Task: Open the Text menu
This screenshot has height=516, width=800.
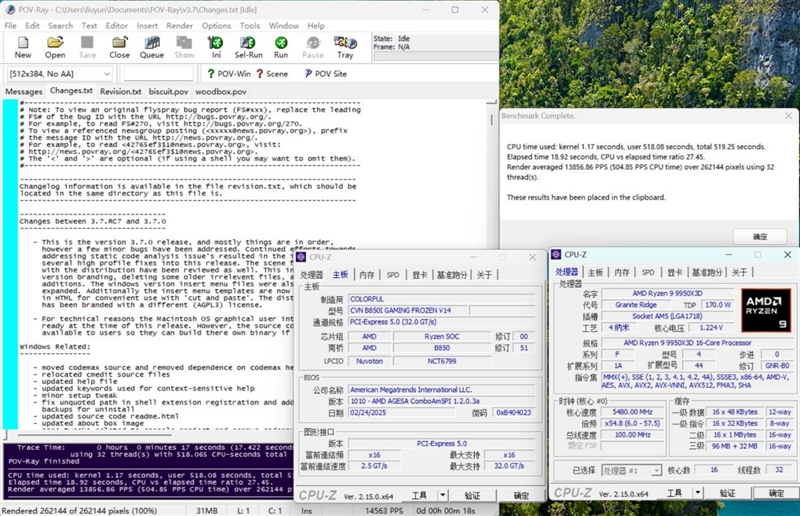Action: tap(89, 26)
